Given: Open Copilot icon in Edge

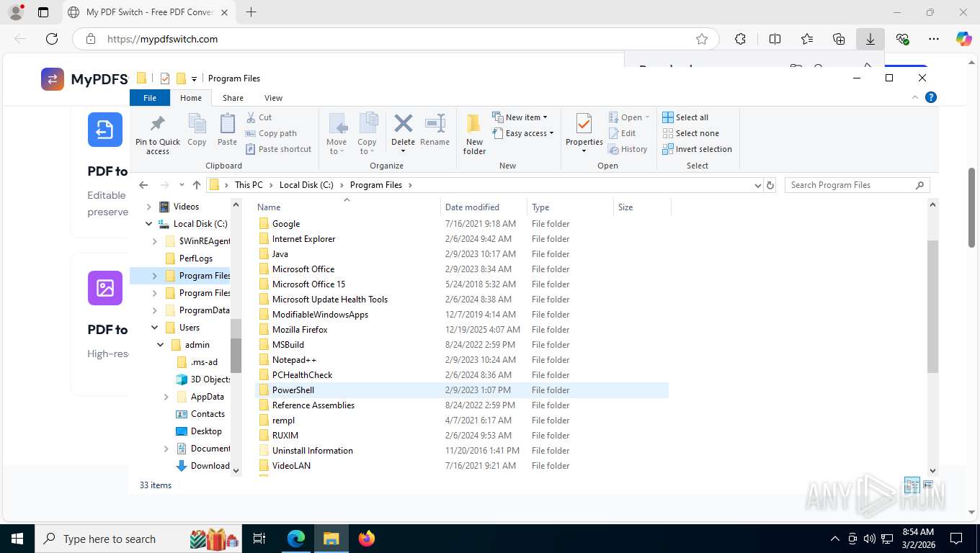Looking at the screenshot, I should pyautogui.click(x=963, y=39).
